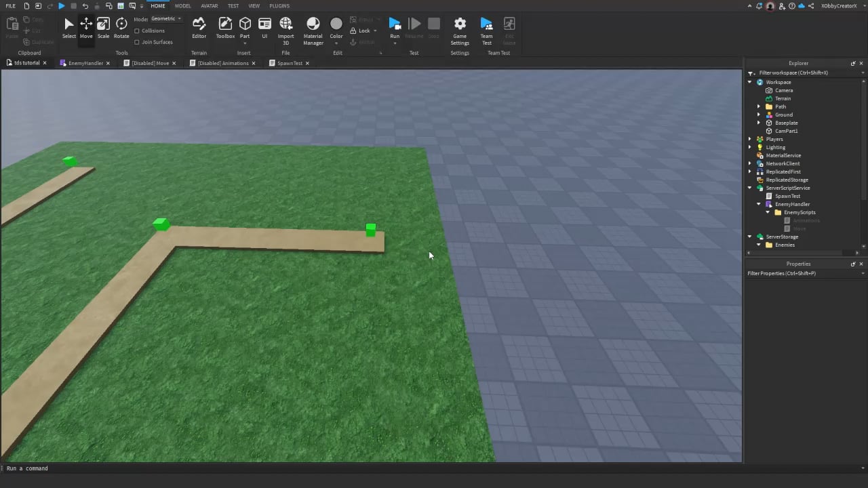Image resolution: width=868 pixels, height=488 pixels.
Task: Select SpawnTest script in Explorer
Action: click(787, 196)
